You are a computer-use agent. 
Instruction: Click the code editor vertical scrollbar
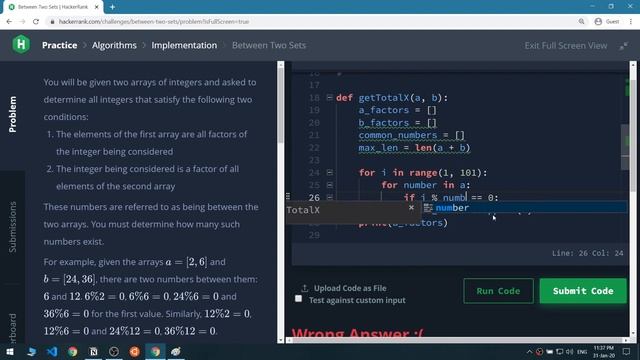click(625, 147)
